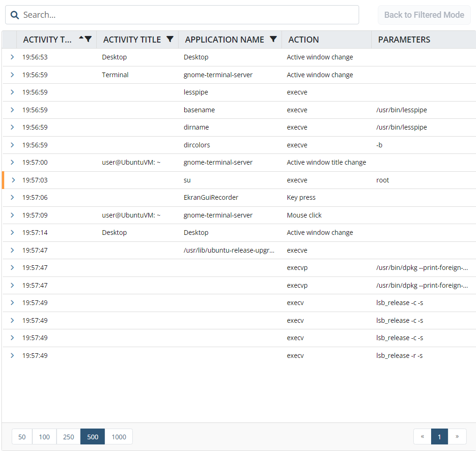Screen dimensions: 476x451
Task: Open the Activity Title filter icon
Action: tap(170, 39)
